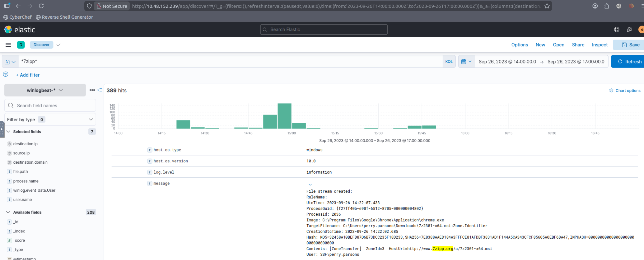Open the newsfeed icon in header
This screenshot has height=260, width=644.
click(629, 30)
